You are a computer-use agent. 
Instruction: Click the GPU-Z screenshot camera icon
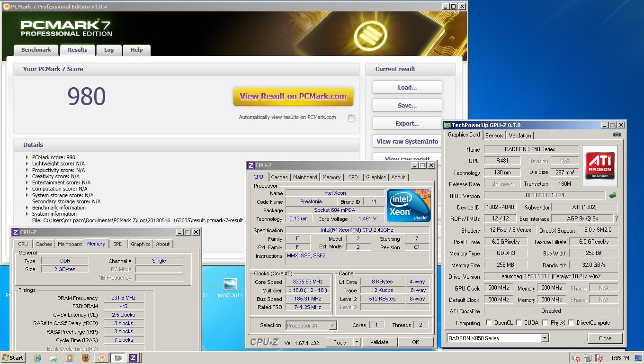617,135
